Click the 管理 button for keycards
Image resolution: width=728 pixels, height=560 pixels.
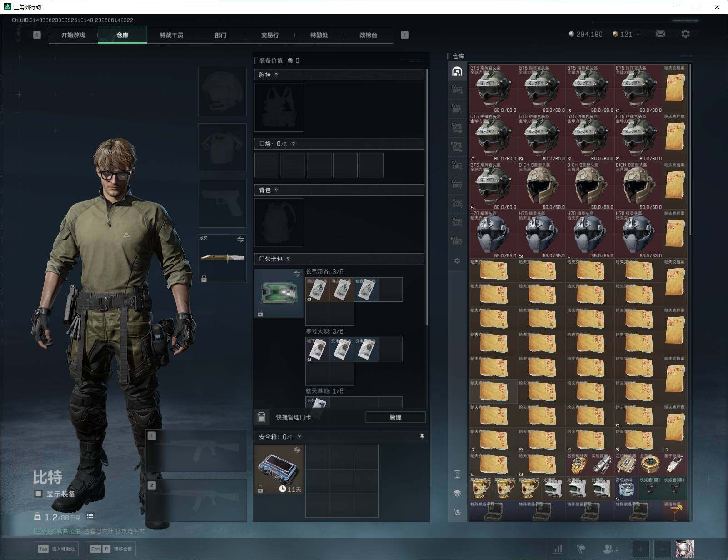coord(395,417)
